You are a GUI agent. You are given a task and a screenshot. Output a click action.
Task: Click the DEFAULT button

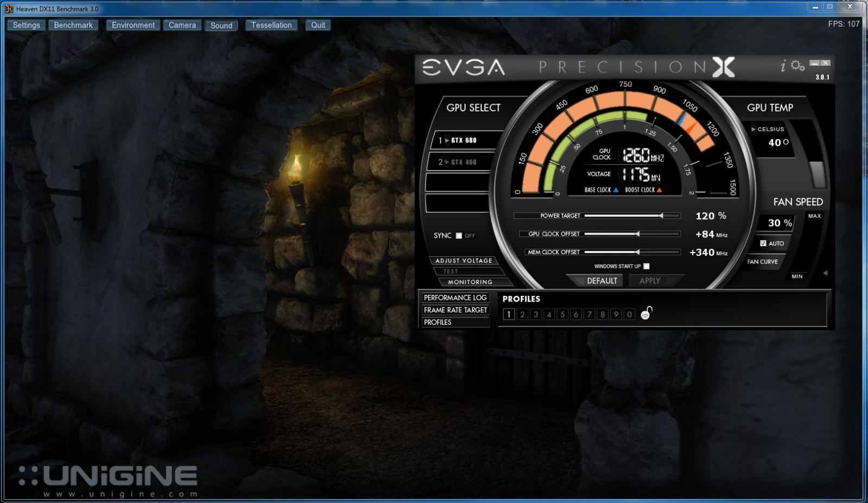pos(596,281)
